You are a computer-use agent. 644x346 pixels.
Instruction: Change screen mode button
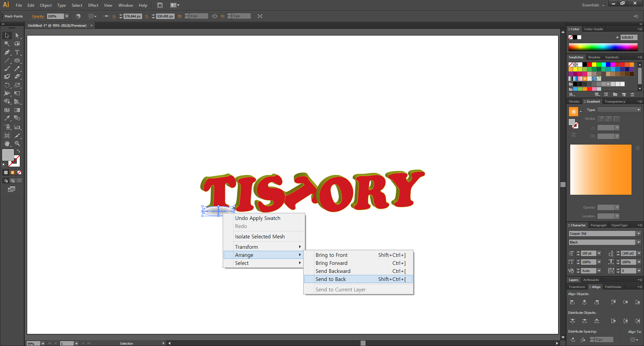tap(11, 189)
